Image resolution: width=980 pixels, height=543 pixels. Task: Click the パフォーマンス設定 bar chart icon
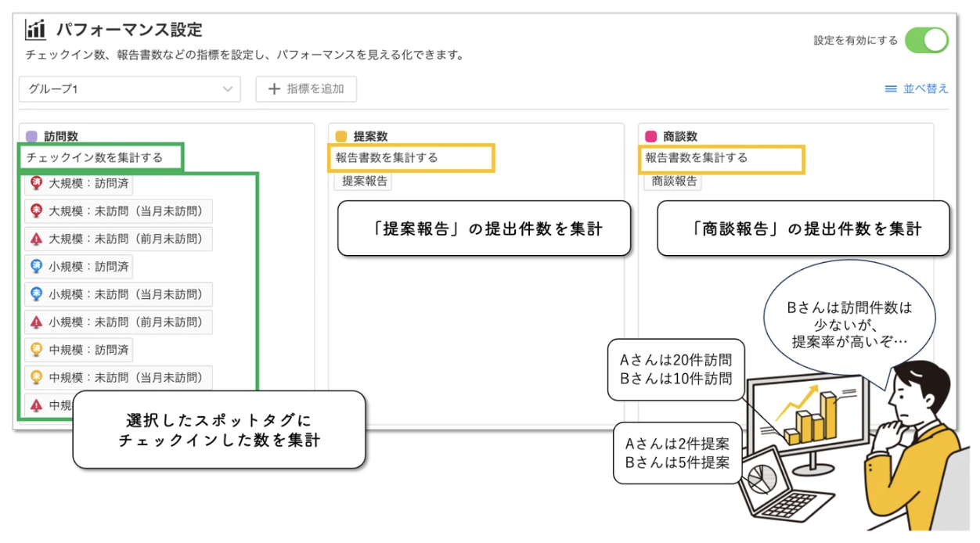(x=36, y=30)
